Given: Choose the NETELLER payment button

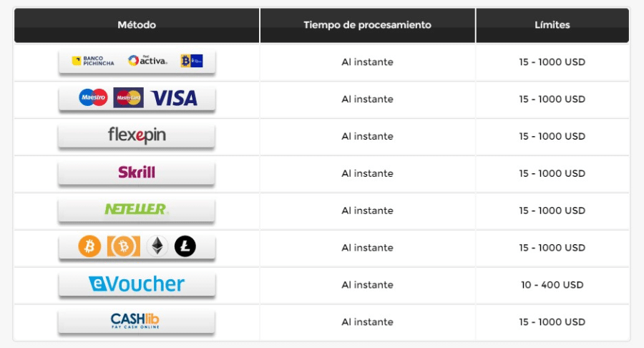Looking at the screenshot, I should (137, 211).
